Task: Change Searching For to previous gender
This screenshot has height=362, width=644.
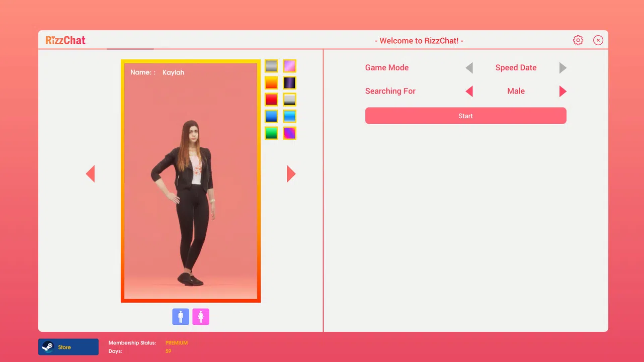Action: click(x=469, y=91)
